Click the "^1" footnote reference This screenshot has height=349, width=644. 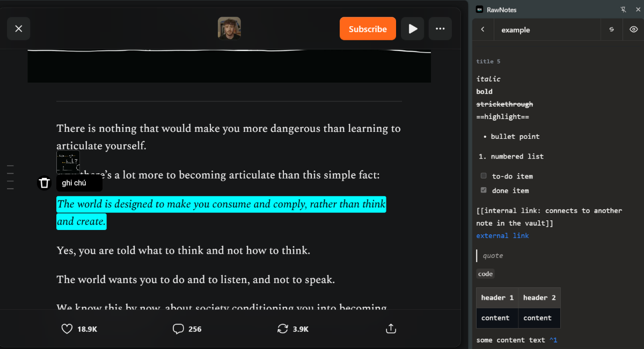pyautogui.click(x=553, y=340)
